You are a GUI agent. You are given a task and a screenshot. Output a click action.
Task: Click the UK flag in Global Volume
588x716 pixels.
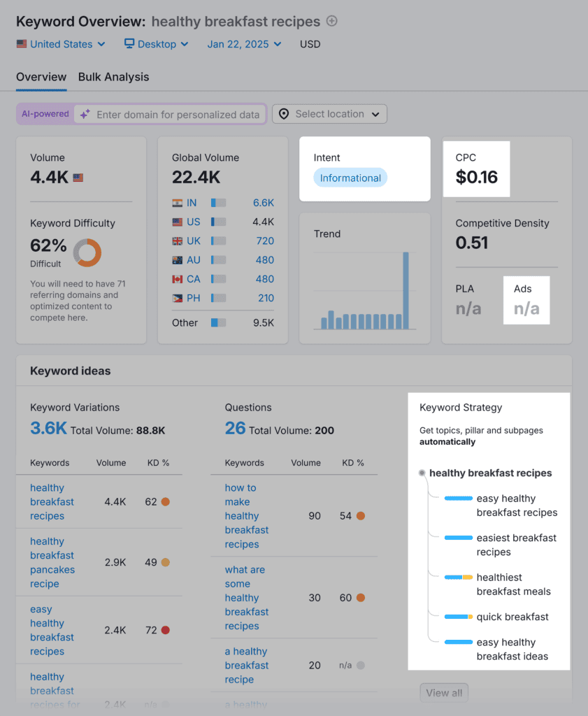click(x=178, y=241)
